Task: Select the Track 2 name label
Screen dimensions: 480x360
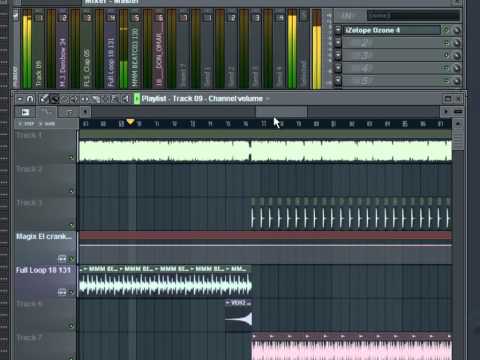Action: 29,169
